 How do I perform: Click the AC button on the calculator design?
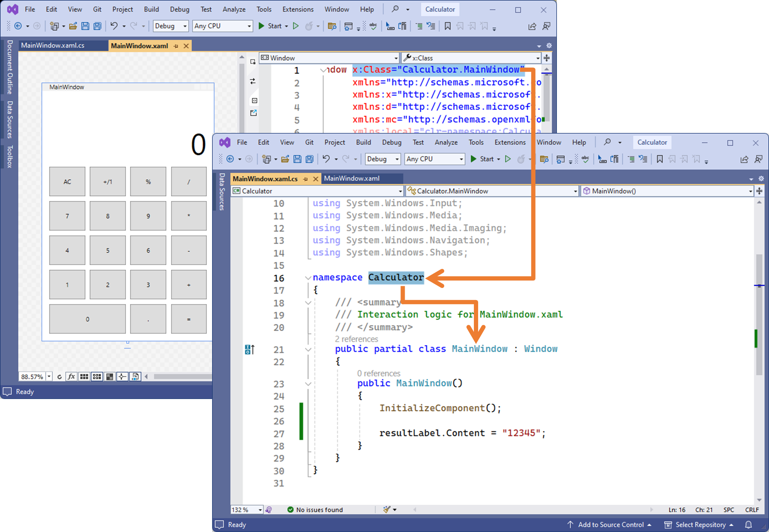click(x=67, y=182)
